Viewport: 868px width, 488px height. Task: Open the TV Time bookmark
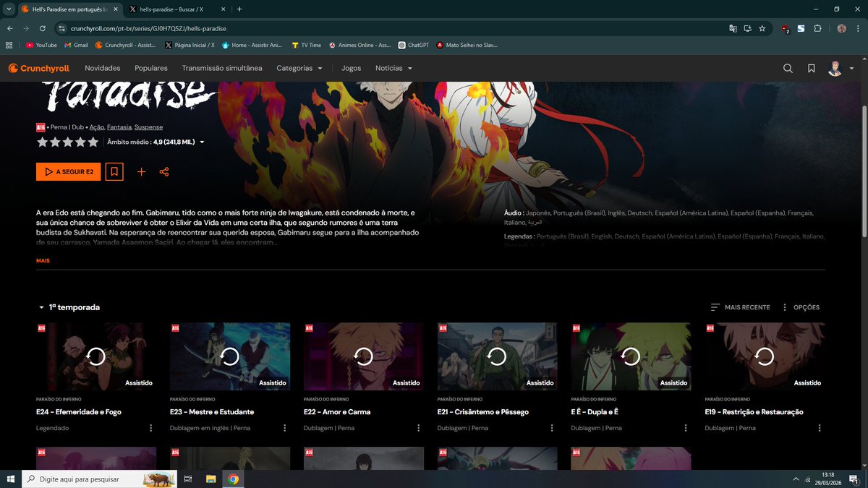pyautogui.click(x=307, y=45)
